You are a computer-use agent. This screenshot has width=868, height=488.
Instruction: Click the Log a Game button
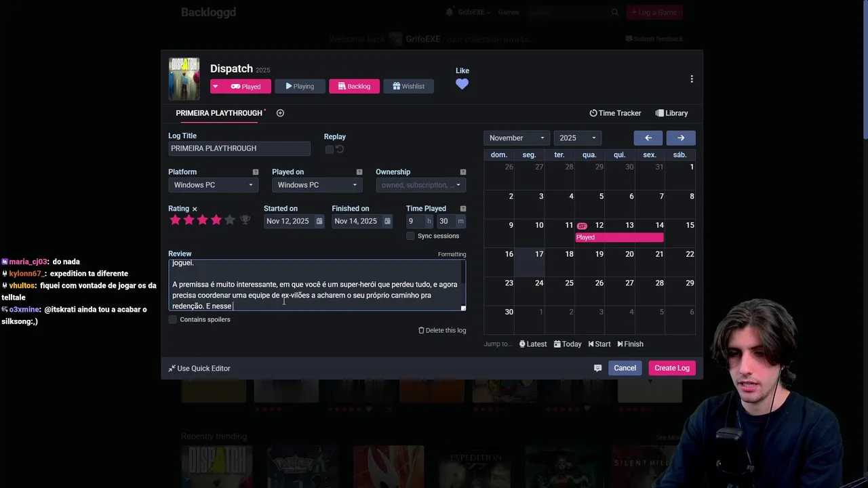tap(654, 12)
